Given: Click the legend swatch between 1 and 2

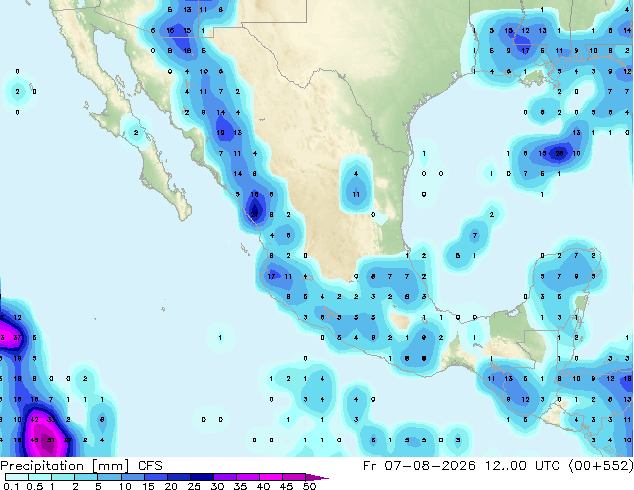Looking at the screenshot, I should coord(63,477).
